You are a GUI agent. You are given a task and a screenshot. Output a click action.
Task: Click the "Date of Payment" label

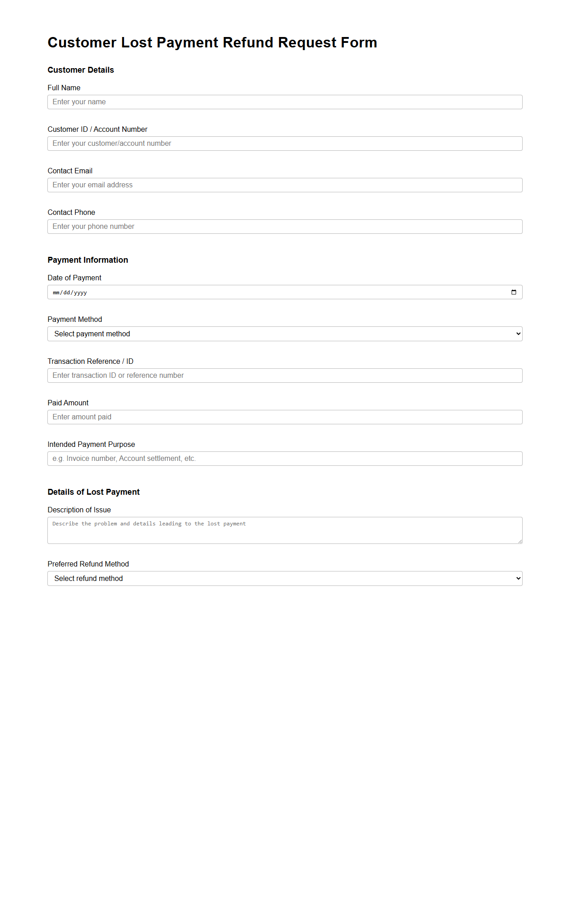coord(74,278)
